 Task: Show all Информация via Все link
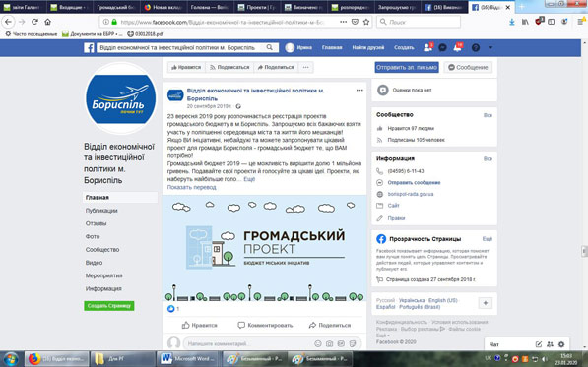tap(488, 158)
